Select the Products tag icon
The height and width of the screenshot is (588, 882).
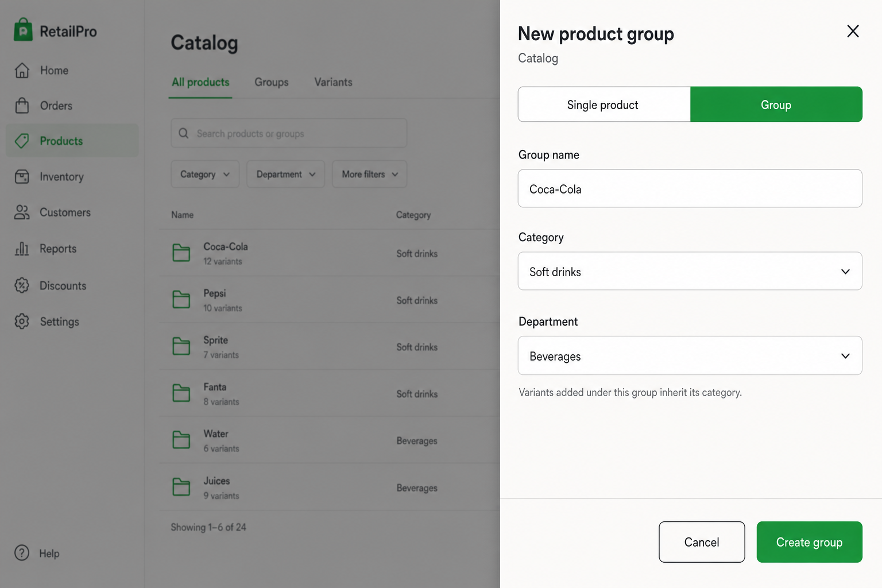tap(22, 141)
